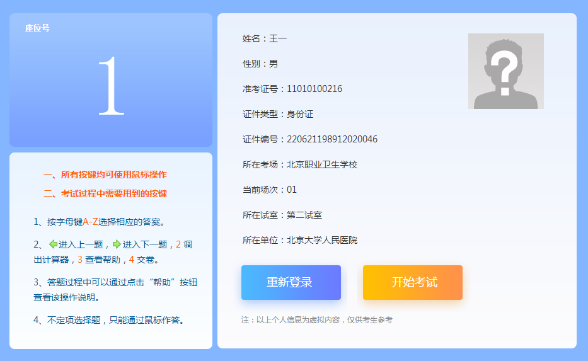Click the 开始考试 start exam button

(412, 282)
